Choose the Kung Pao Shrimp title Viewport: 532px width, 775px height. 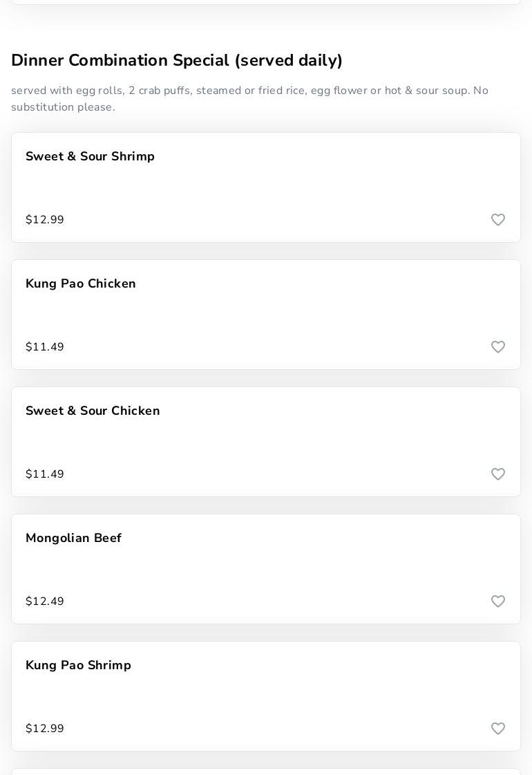coord(78,666)
